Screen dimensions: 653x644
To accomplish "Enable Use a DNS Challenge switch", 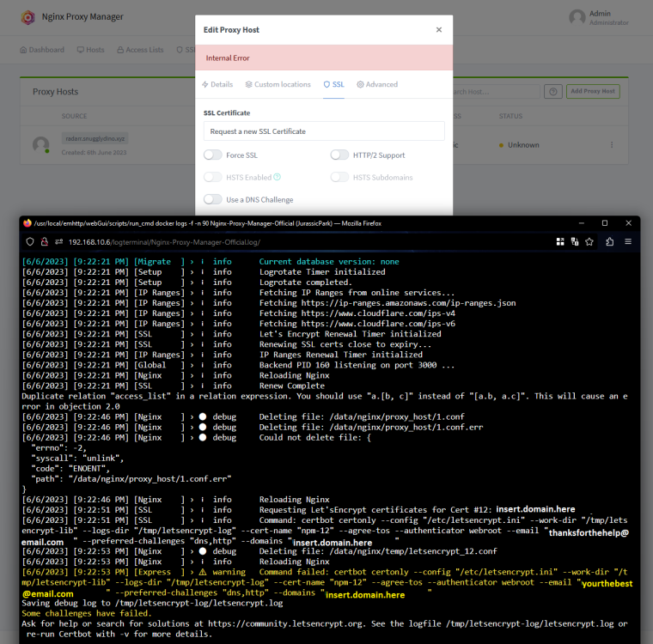I will tap(213, 199).
